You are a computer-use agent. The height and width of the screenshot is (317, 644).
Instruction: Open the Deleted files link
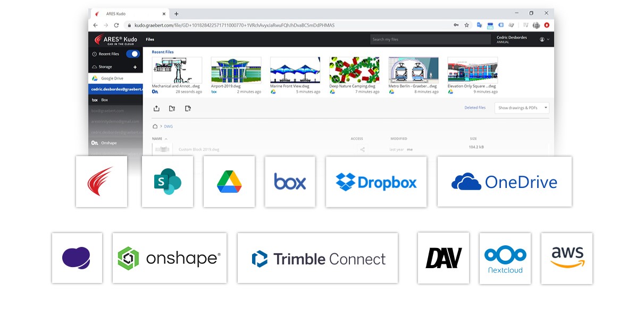[474, 108]
